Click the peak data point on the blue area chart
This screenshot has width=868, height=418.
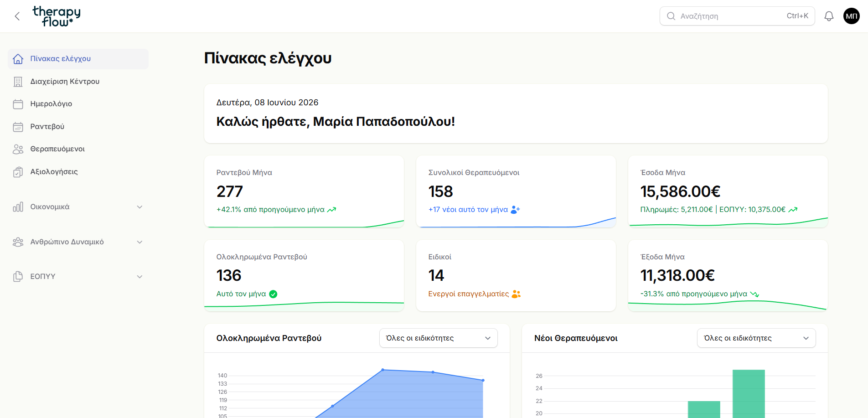tap(383, 370)
